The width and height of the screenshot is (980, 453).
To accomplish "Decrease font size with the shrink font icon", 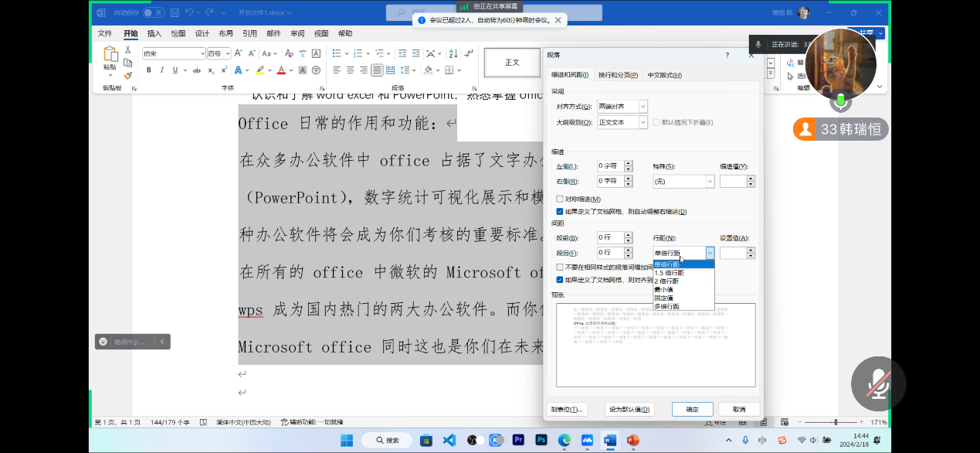I will [251, 53].
